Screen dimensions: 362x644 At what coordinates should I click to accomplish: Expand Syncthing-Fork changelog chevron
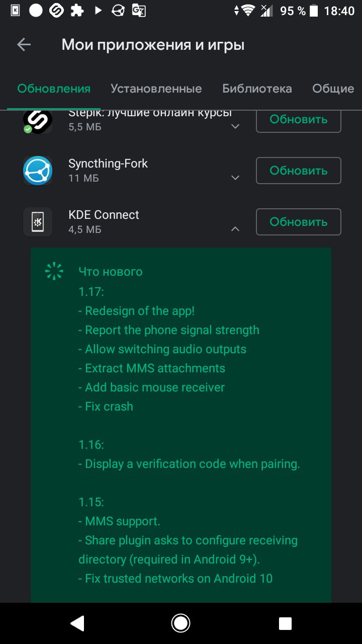[x=235, y=178]
